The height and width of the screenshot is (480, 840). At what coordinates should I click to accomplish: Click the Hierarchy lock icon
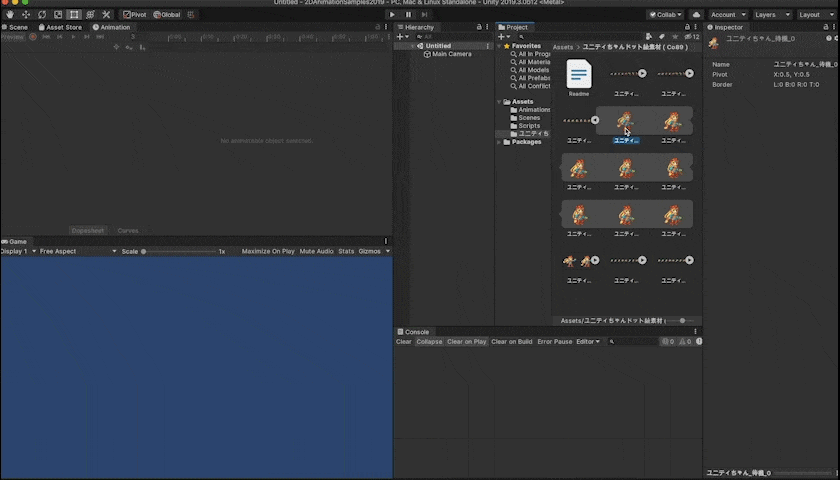pos(479,27)
